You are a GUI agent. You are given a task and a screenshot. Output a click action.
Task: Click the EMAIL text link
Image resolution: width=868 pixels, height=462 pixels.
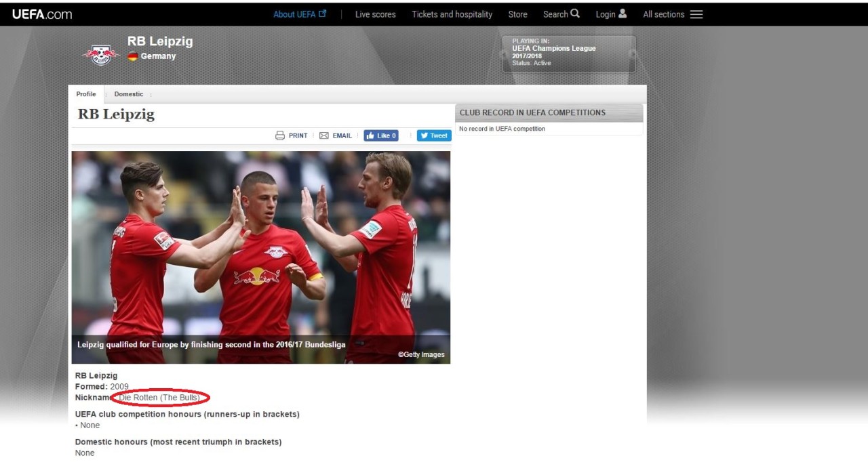tap(342, 135)
